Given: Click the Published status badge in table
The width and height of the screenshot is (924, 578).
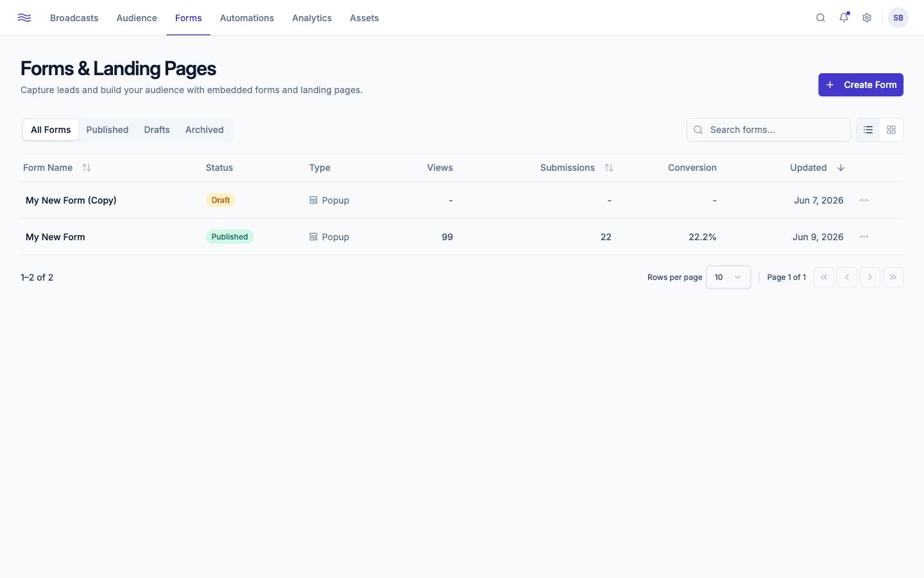Looking at the screenshot, I should pyautogui.click(x=230, y=237).
